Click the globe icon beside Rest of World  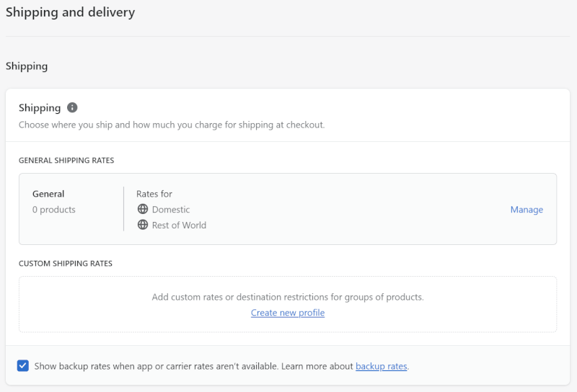[143, 225]
